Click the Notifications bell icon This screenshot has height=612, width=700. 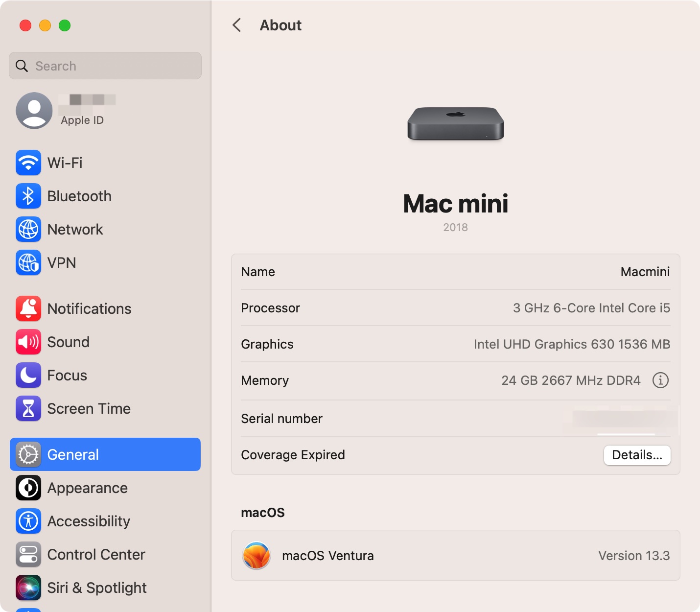[28, 308]
